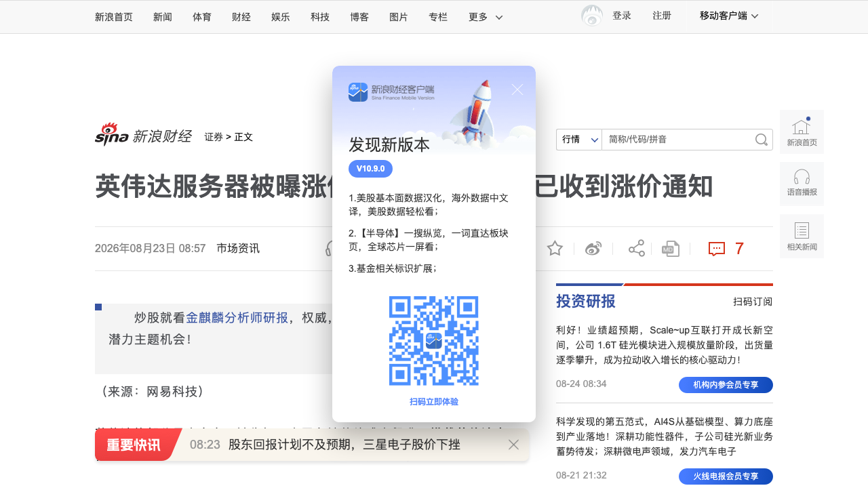
Task: Click the article headline 英伟达服务器被曝涨价
Action: click(x=403, y=187)
